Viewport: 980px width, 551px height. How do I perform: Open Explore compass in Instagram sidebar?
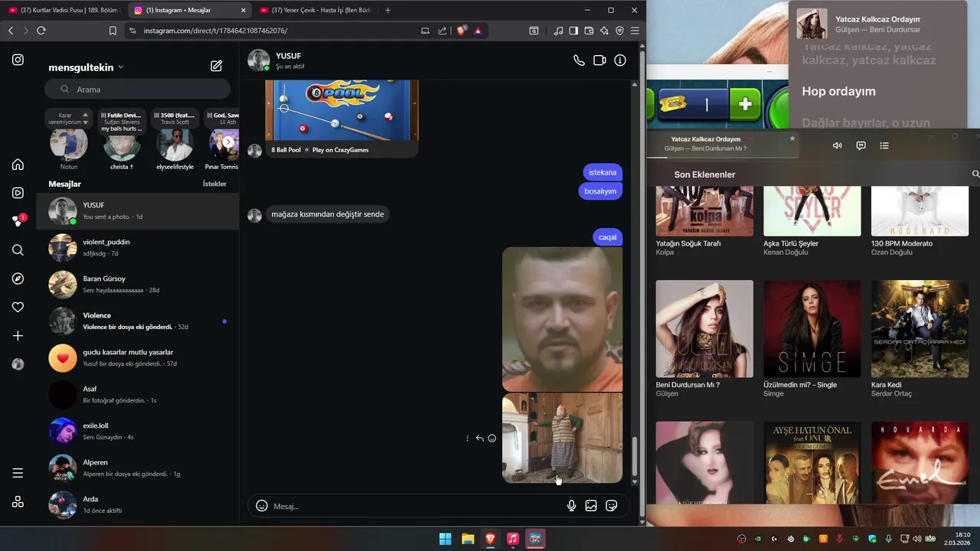point(18,279)
